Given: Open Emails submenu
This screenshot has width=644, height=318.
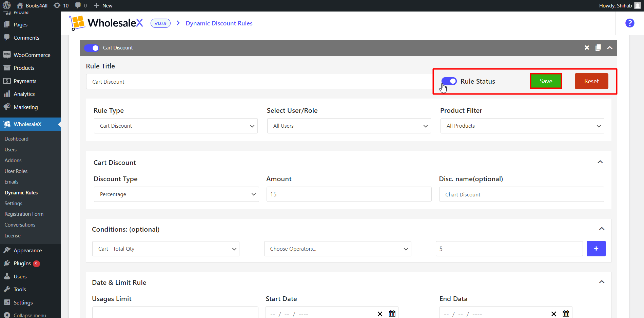Looking at the screenshot, I should click(12, 182).
